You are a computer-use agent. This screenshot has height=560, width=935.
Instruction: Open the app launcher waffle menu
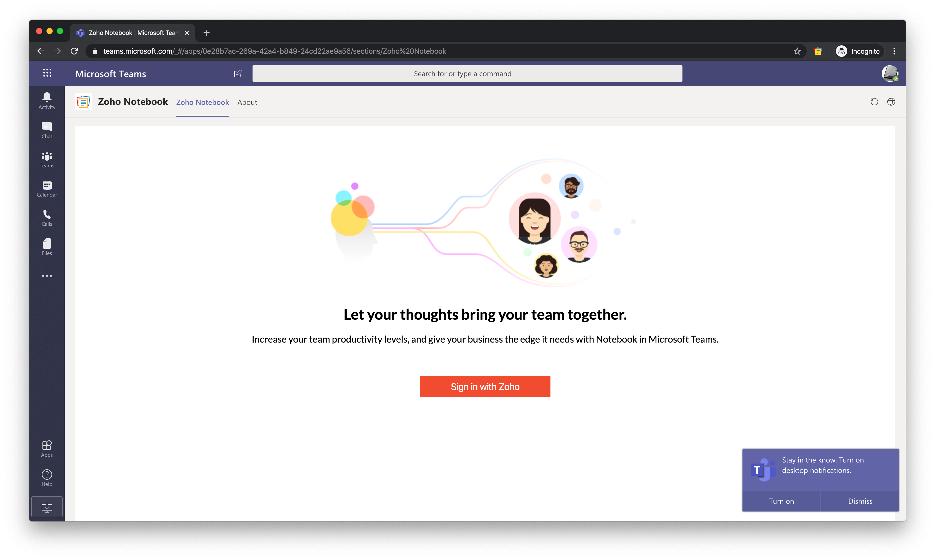point(47,73)
